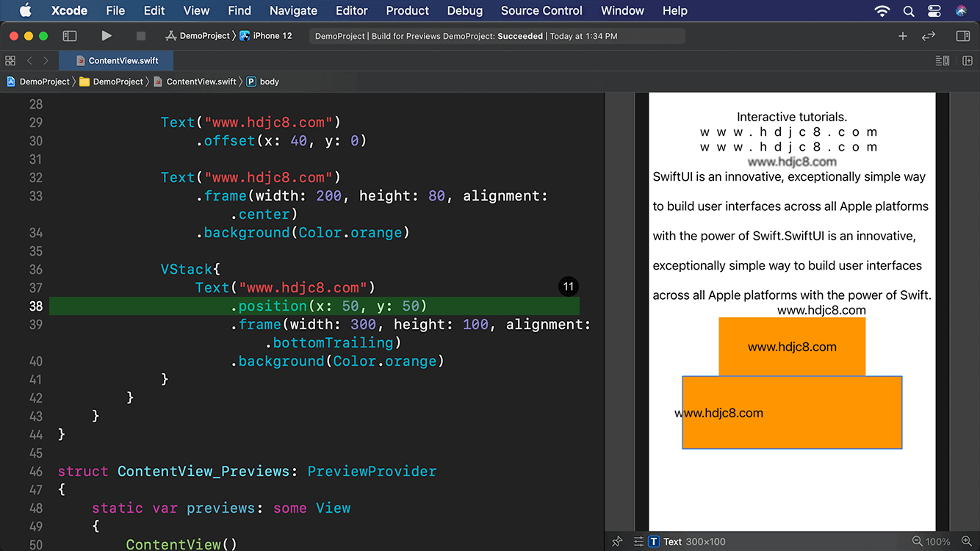Click ContentView.swift in the jump bar
Viewport: 980px width, 551px height.
pos(195,82)
